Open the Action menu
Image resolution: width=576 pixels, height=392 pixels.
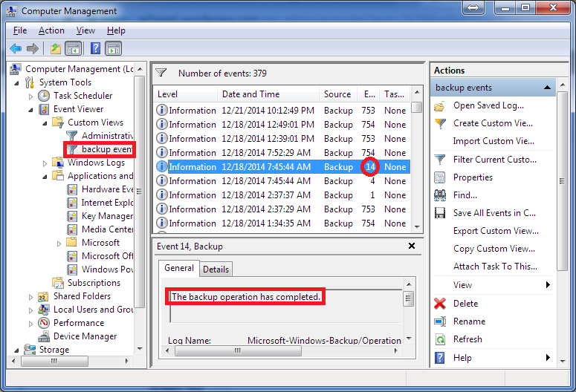click(51, 30)
